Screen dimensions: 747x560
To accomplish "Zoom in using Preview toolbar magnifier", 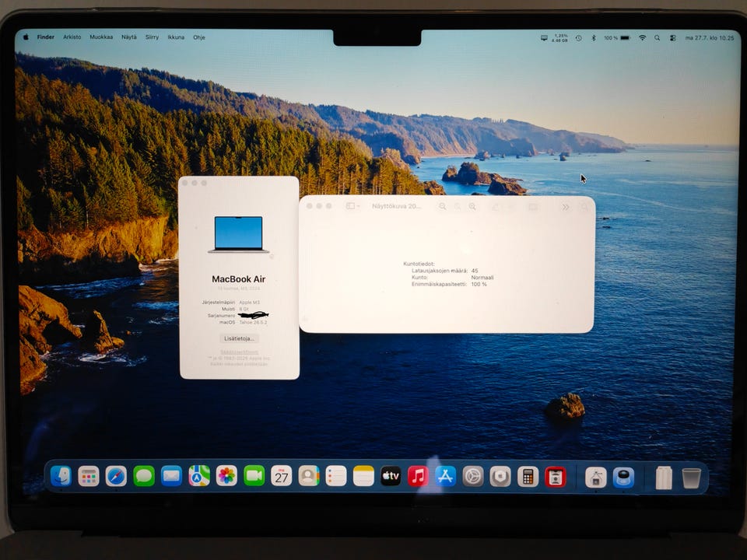I will (472, 206).
